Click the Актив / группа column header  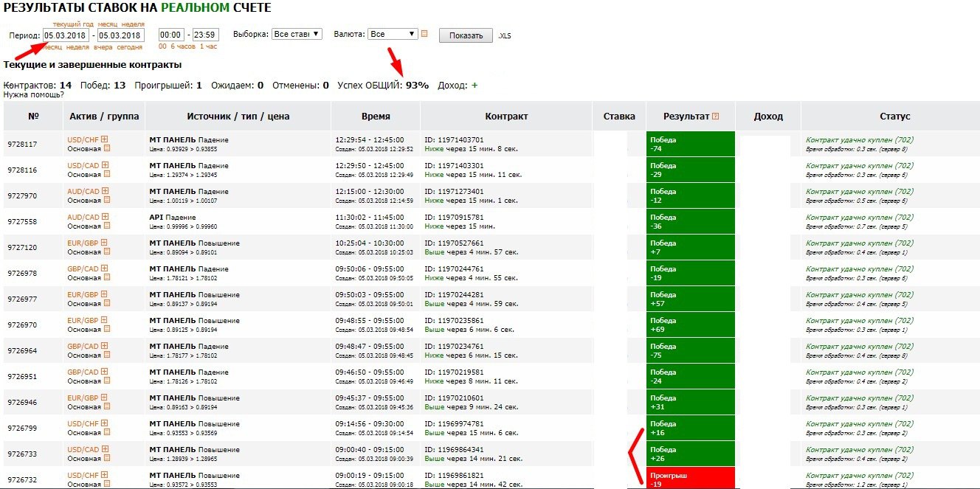click(x=104, y=117)
